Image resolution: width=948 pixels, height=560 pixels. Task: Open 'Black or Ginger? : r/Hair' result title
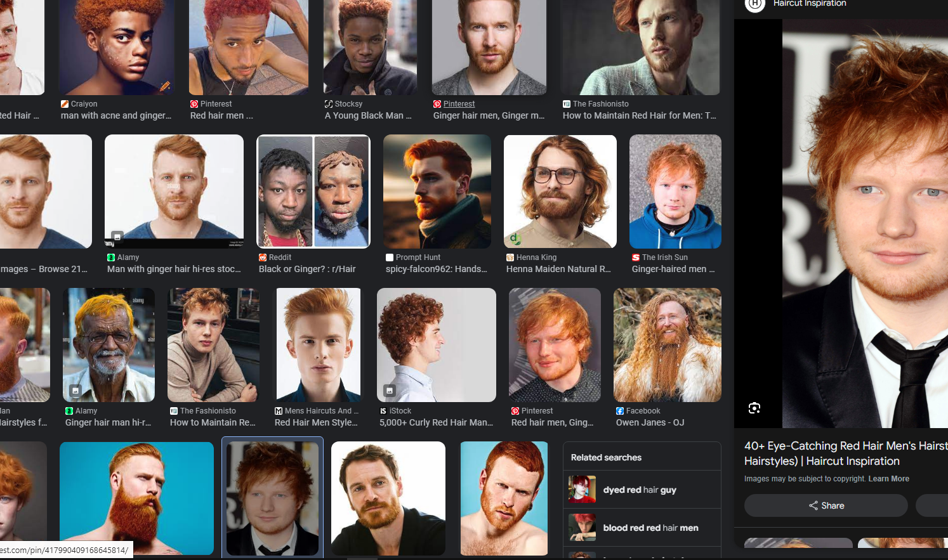[x=307, y=269]
